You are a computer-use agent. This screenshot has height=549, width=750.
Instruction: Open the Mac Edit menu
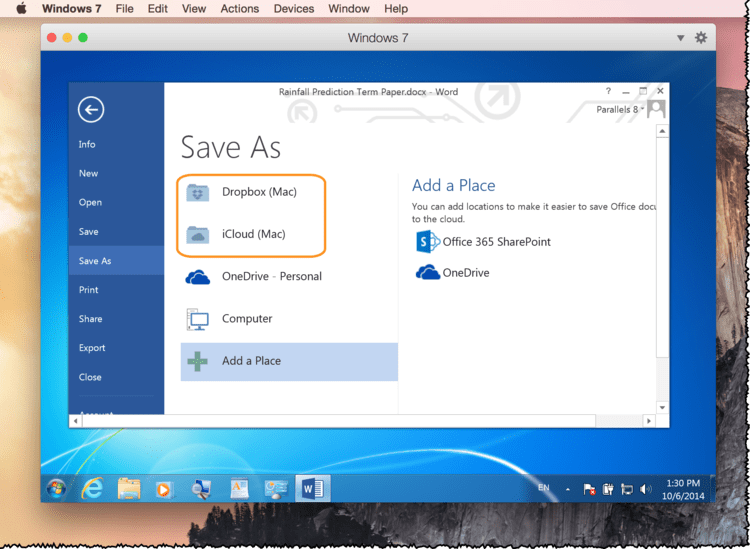click(x=158, y=9)
